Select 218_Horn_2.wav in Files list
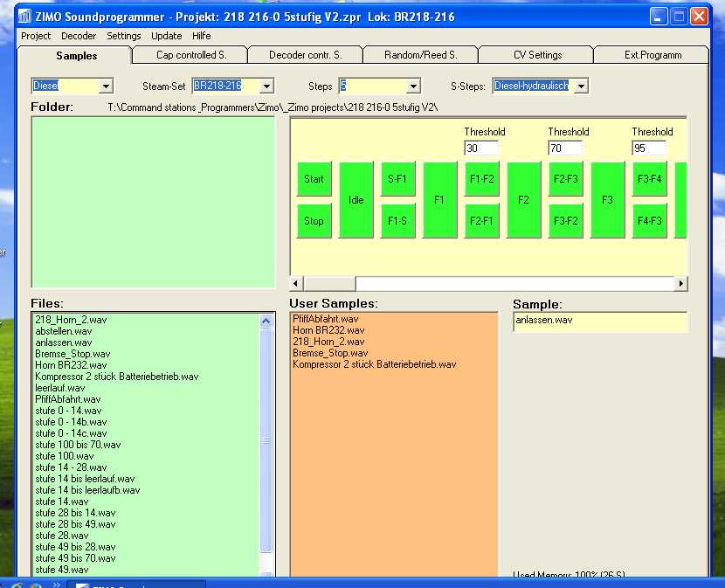The width and height of the screenshot is (725, 588). tap(72, 320)
